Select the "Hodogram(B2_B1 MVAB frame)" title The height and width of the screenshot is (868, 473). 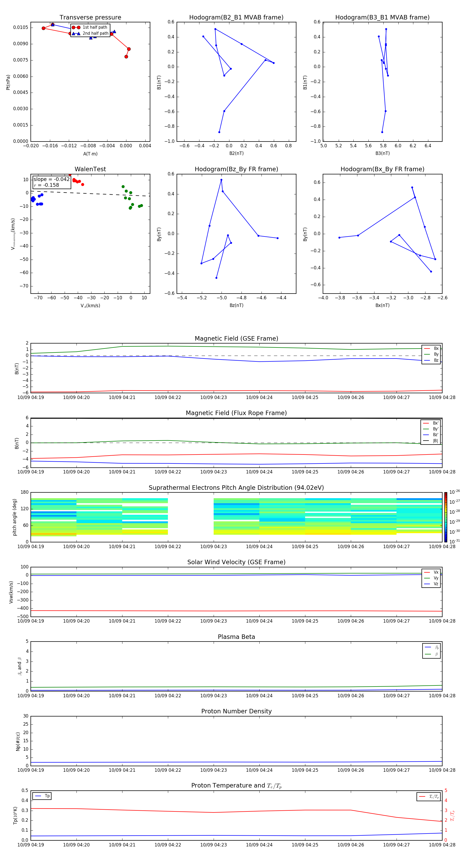click(x=236, y=18)
